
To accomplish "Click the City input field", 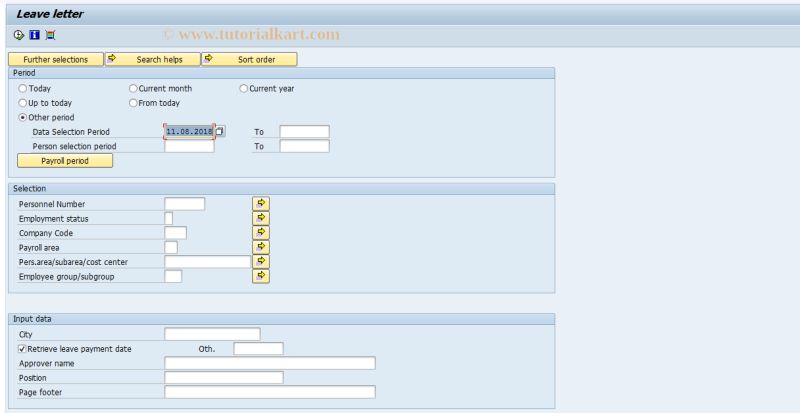I will [x=212, y=334].
